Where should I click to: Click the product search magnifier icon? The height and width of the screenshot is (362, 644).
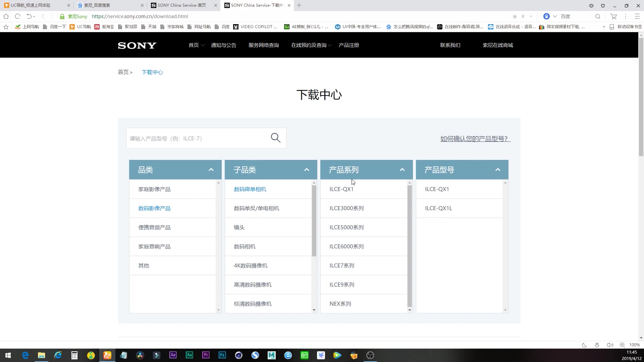[275, 138]
